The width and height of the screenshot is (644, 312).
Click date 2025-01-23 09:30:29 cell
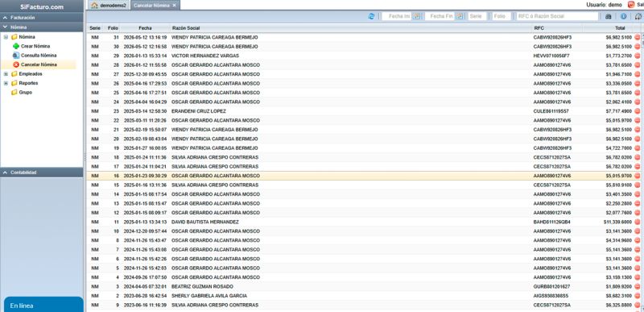pos(146,176)
